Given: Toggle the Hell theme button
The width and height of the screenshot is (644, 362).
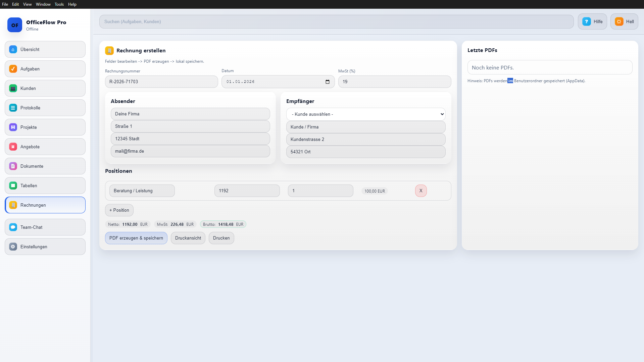Looking at the screenshot, I should [624, 21].
